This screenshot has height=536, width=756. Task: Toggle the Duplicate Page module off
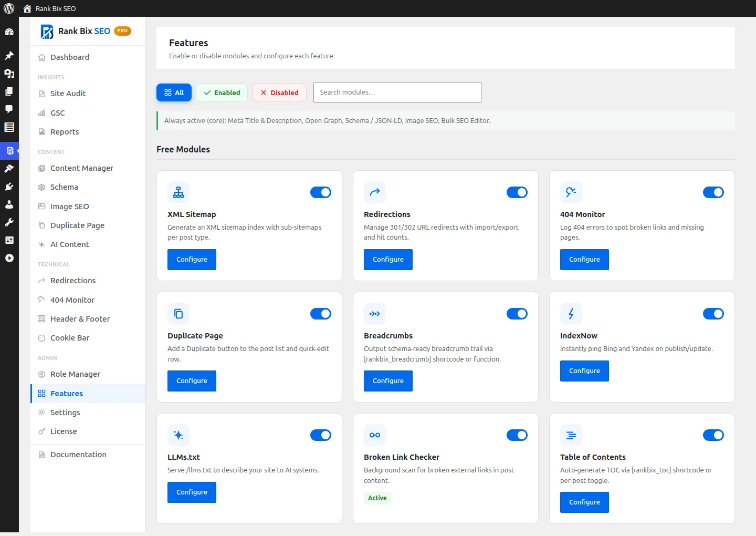pos(321,314)
